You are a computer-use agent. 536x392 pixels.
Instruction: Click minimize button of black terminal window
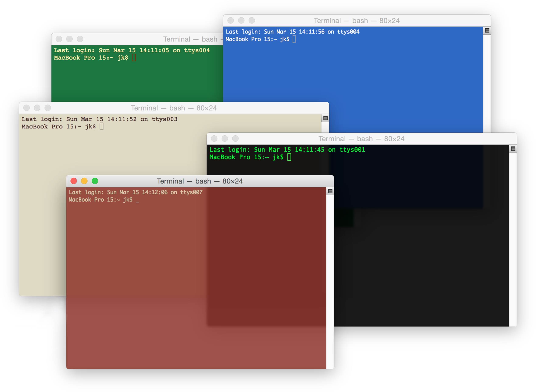(225, 139)
